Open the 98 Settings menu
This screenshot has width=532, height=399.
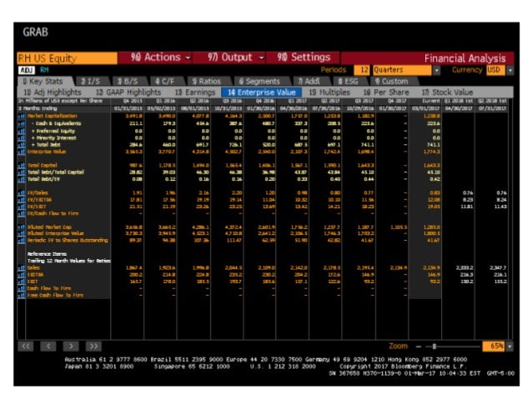click(x=304, y=57)
